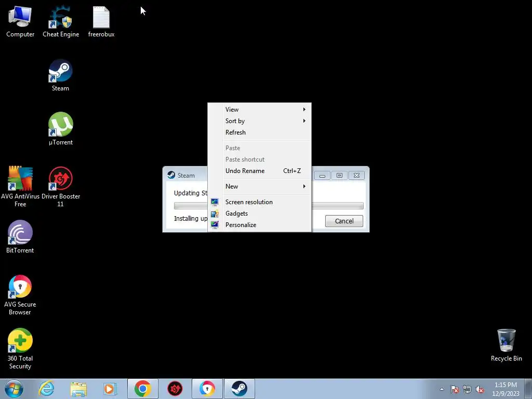Open the Action Center flag tray icon
This screenshot has width=532, height=399.
pyautogui.click(x=455, y=390)
